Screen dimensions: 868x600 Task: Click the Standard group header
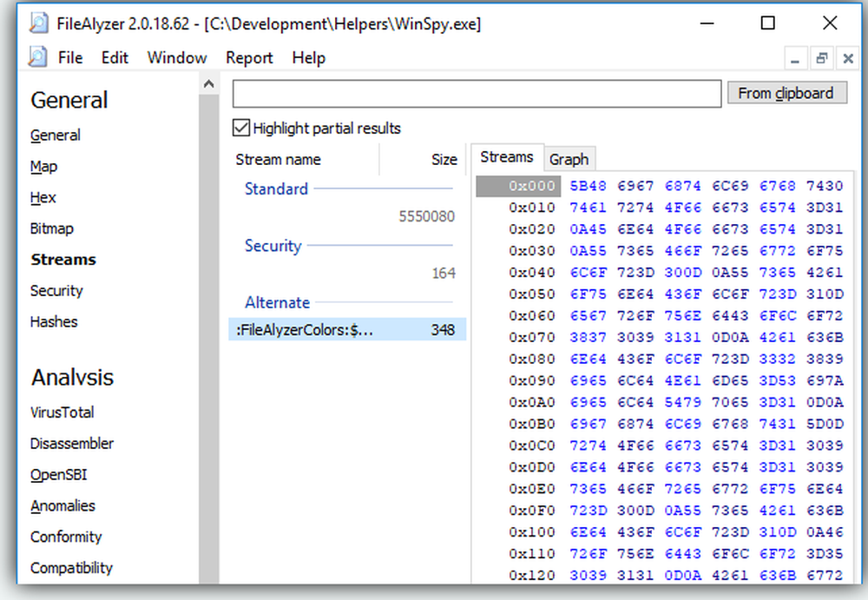click(x=276, y=189)
